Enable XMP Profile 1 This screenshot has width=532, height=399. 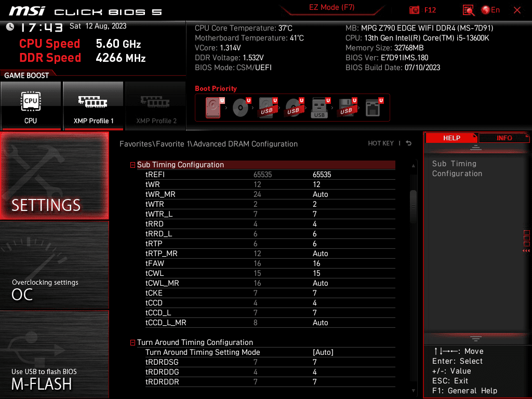[x=94, y=105]
